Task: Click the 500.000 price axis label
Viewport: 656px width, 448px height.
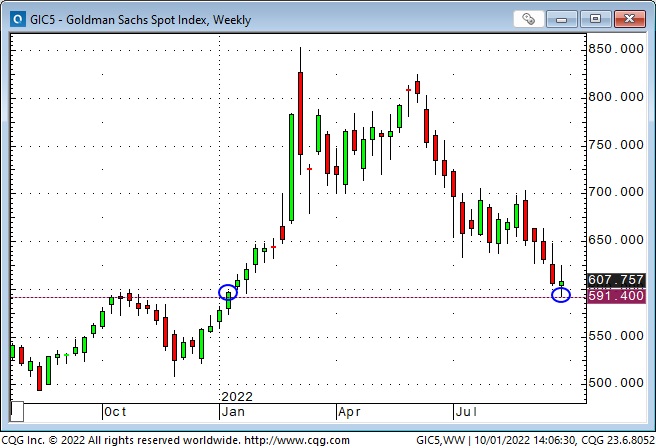Action: point(616,383)
